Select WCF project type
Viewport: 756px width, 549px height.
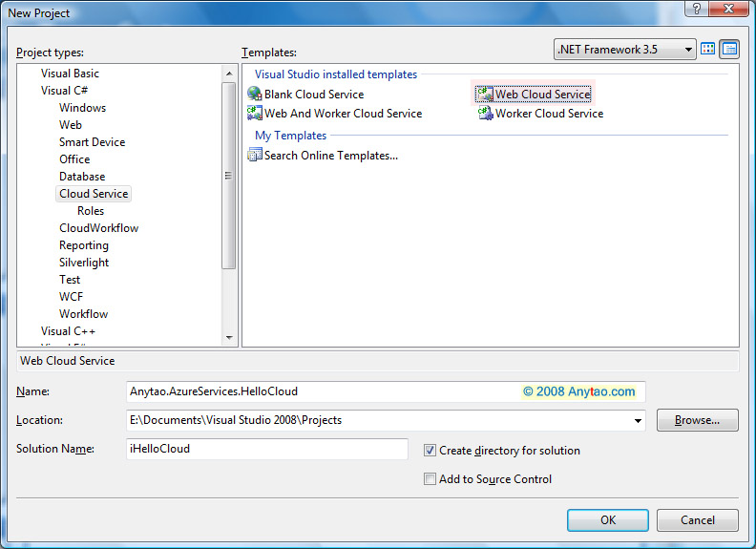click(x=71, y=297)
